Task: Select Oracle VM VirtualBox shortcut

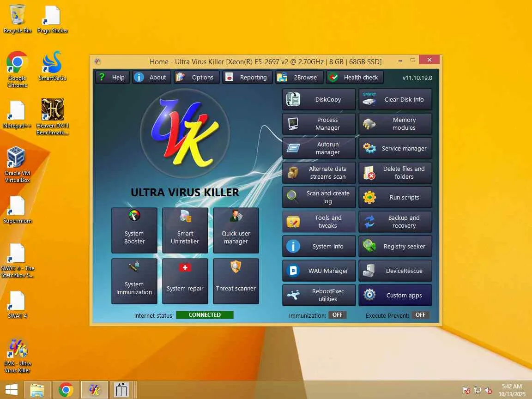Action: [17, 165]
